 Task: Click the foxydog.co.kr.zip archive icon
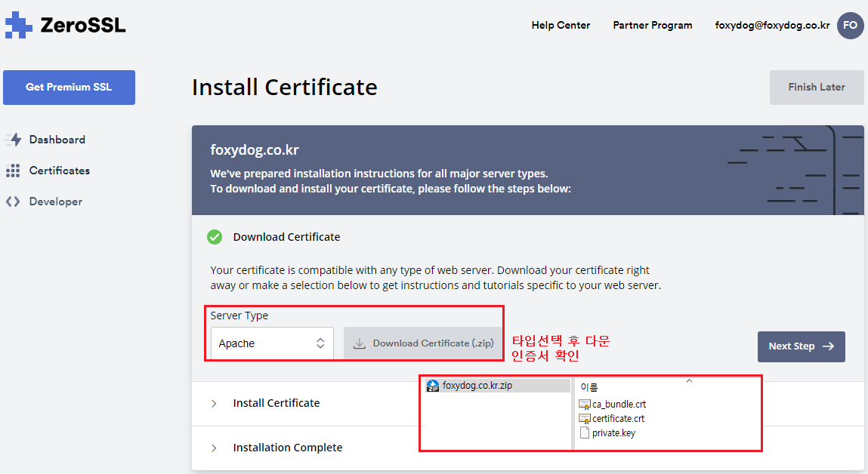[x=433, y=386]
